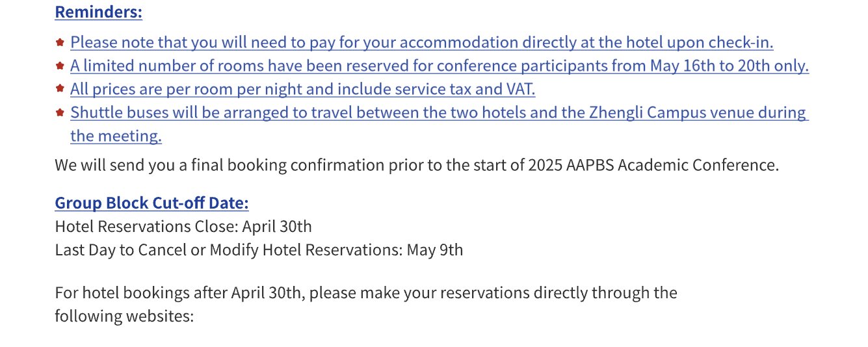Click the 'For hotel bookings after April 30th' sentence
The width and height of the screenshot is (868, 347).
(x=366, y=293)
